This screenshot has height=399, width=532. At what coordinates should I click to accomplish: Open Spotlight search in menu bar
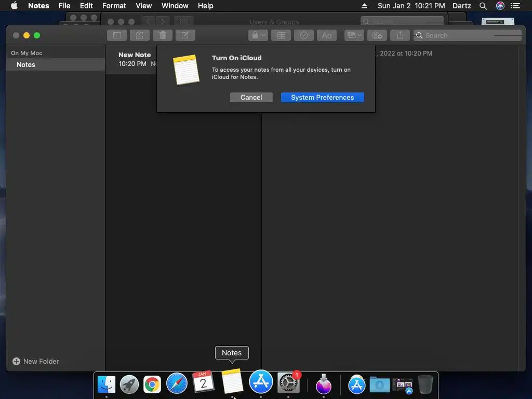click(x=483, y=6)
